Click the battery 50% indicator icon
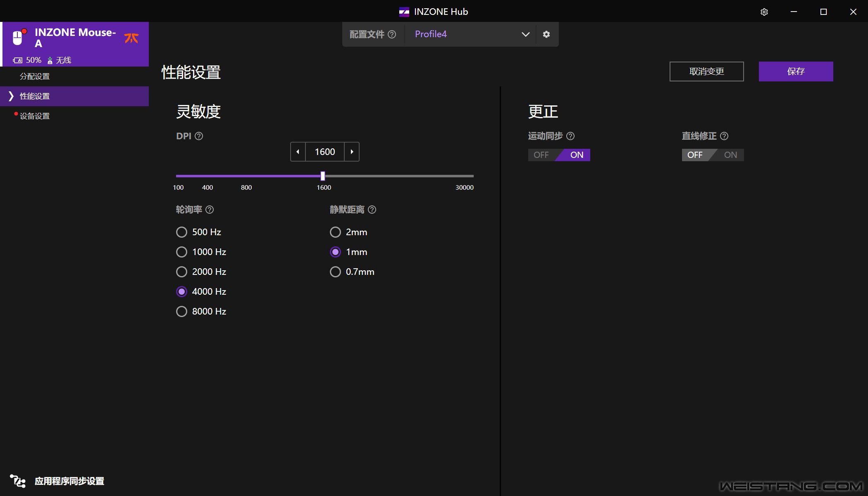Viewport: 868px width, 496px height. click(17, 60)
